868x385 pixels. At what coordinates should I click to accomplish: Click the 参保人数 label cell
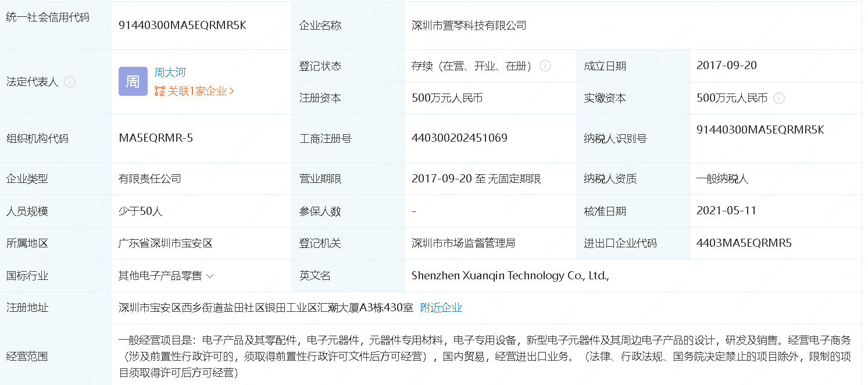point(348,211)
